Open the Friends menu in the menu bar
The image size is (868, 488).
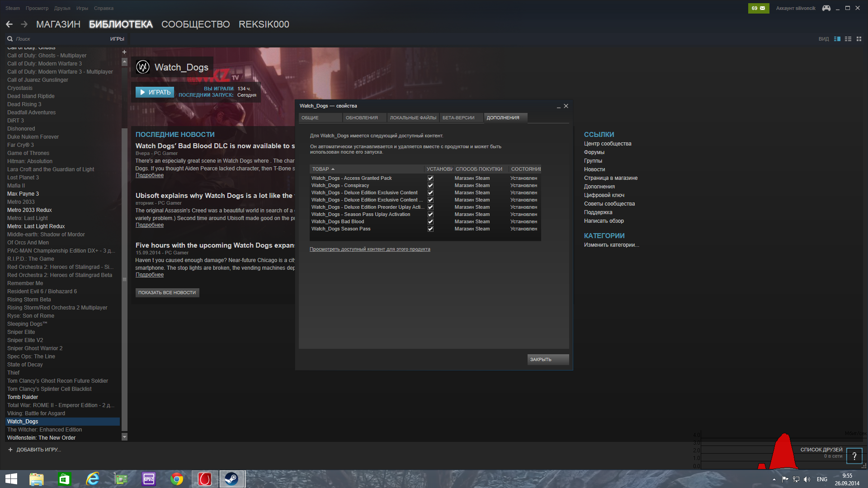62,8
